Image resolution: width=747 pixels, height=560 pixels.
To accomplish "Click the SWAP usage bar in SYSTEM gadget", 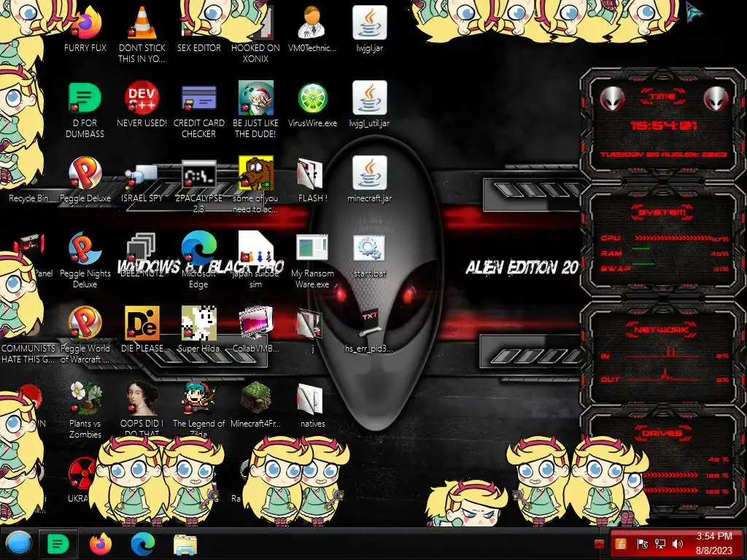I will click(x=643, y=263).
